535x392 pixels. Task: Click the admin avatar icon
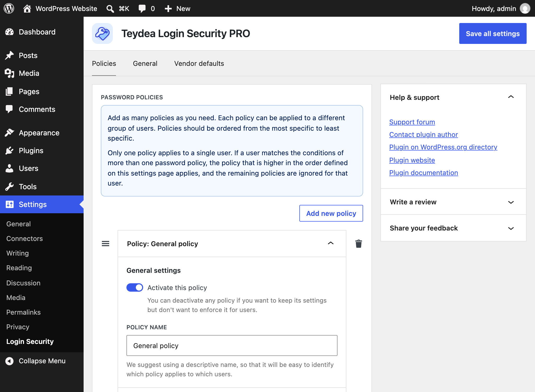coord(525,8)
